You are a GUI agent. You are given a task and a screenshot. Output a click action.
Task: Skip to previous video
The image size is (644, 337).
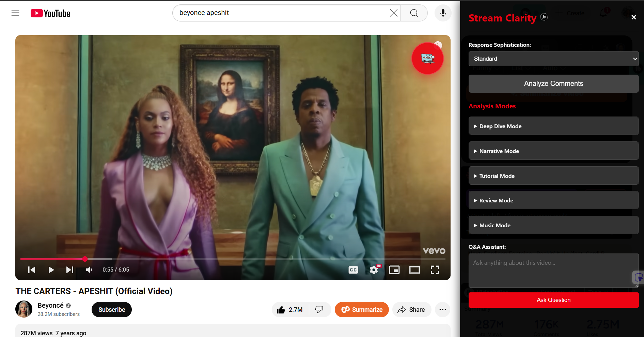tap(32, 270)
